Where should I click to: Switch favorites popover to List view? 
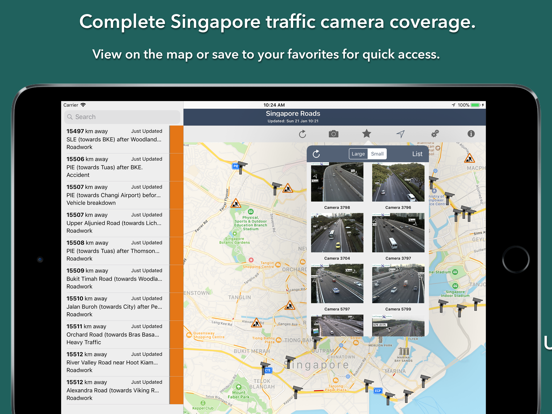click(x=417, y=154)
